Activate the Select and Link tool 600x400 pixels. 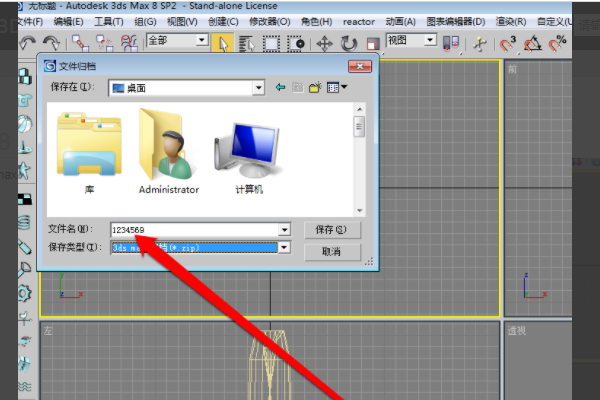[x=80, y=43]
